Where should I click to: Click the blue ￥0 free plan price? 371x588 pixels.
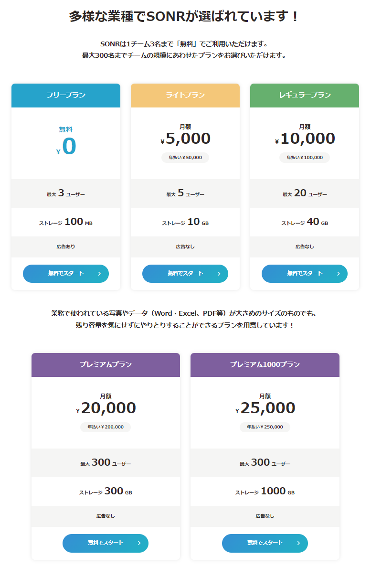[x=67, y=147]
